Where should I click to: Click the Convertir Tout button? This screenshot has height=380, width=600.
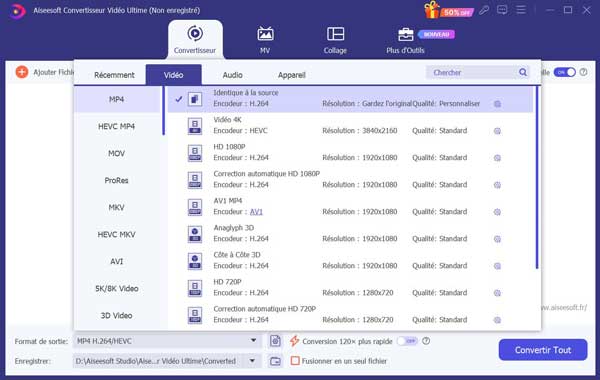pyautogui.click(x=543, y=350)
